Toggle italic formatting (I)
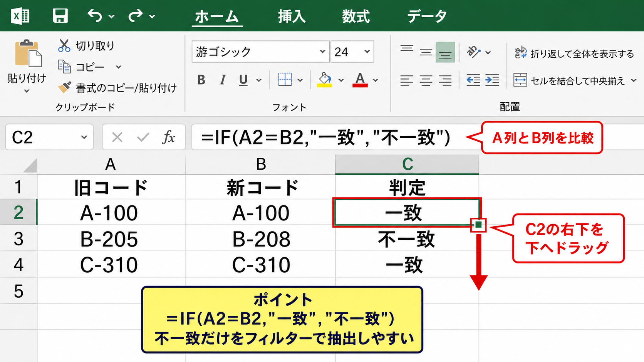 pyautogui.click(x=223, y=80)
